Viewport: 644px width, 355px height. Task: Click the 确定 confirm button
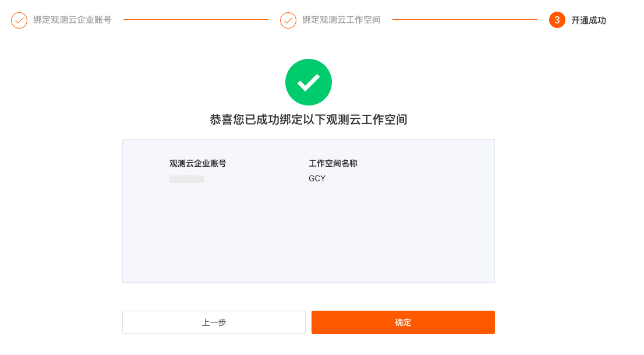pyautogui.click(x=403, y=322)
